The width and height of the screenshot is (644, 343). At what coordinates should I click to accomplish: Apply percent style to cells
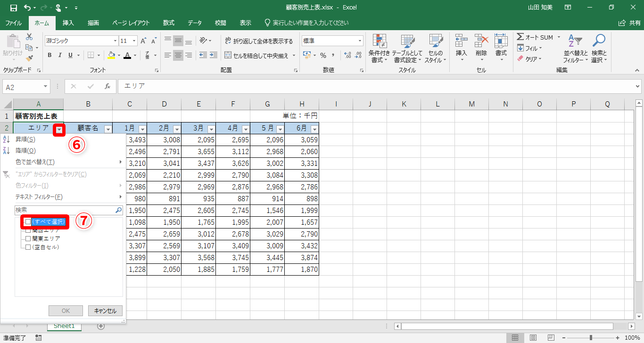(x=323, y=55)
